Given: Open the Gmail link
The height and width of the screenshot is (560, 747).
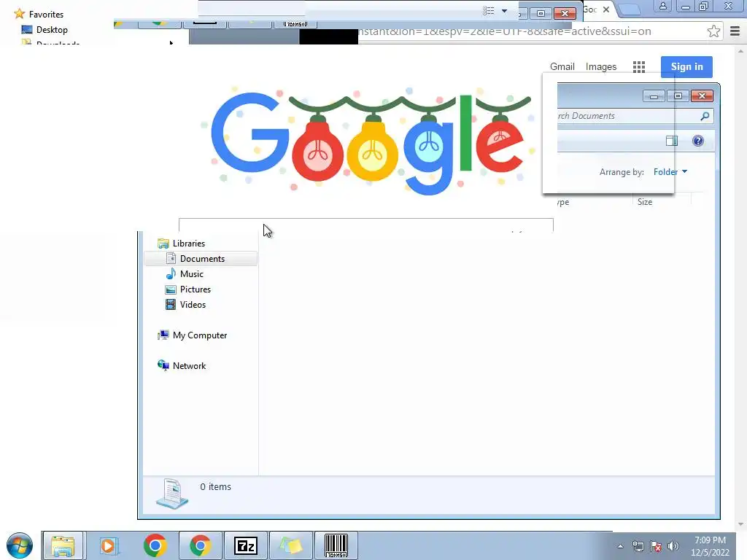Looking at the screenshot, I should 562,66.
